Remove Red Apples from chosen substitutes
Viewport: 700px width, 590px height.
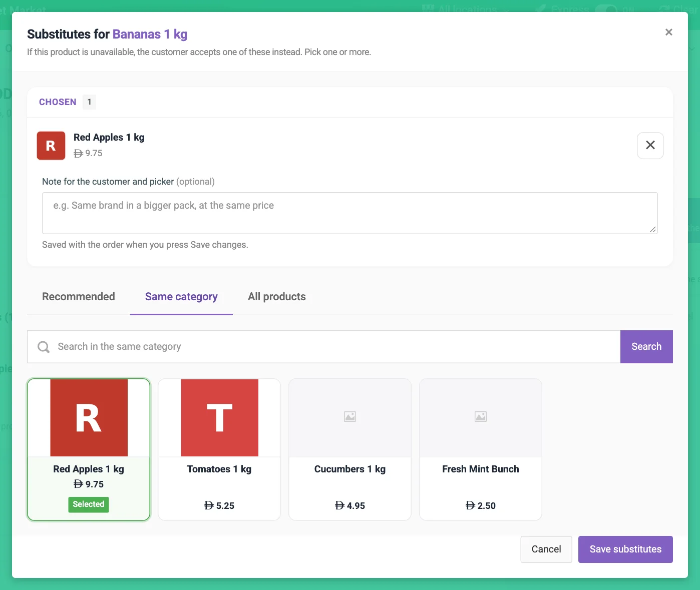click(x=650, y=145)
